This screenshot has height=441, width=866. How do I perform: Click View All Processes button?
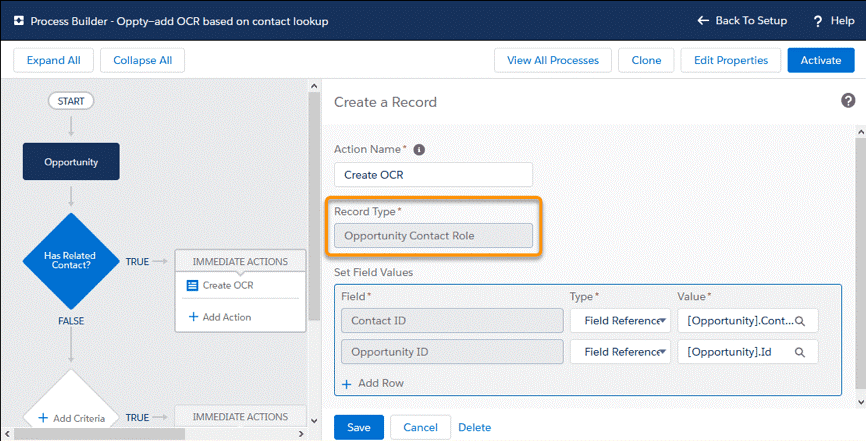pyautogui.click(x=552, y=60)
